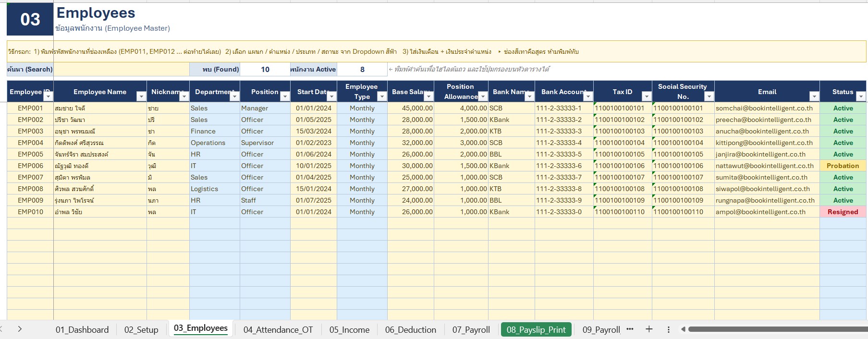Image resolution: width=868 pixels, height=339 pixels.
Task: Click the Probation status cell
Action: click(843, 166)
